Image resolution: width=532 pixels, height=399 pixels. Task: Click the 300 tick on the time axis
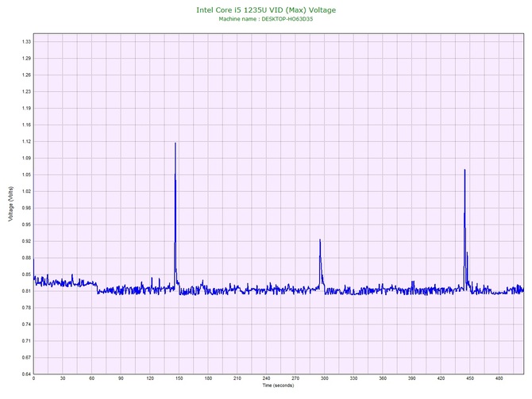(325, 378)
